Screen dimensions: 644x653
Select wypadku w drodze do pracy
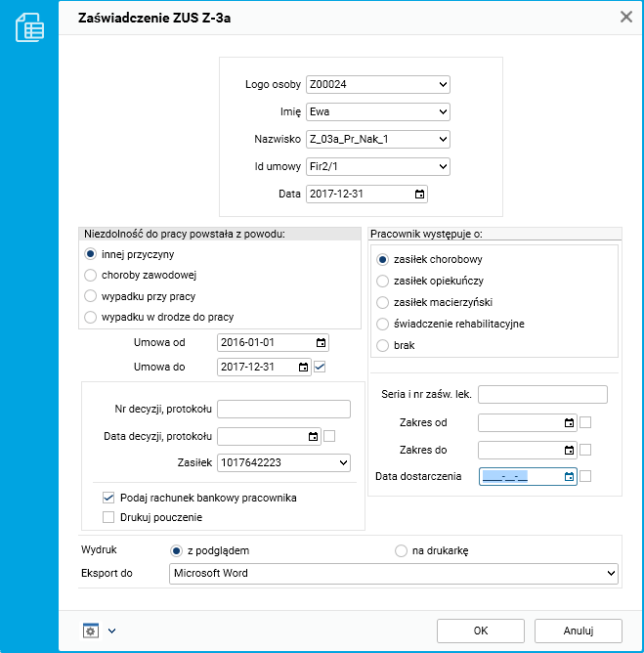[90, 318]
